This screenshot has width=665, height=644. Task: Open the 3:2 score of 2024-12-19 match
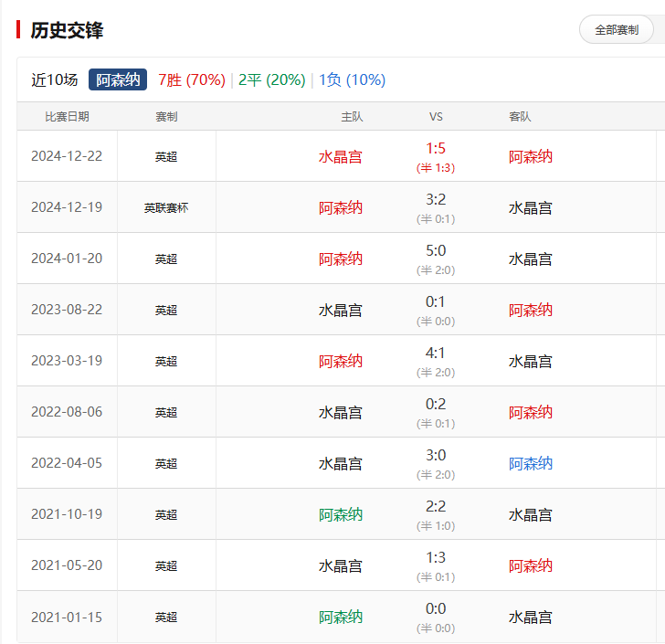click(436, 199)
